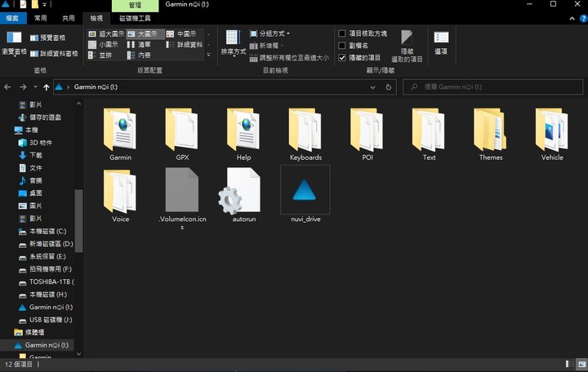Click the navigation pane scrollbar thumb
This screenshot has width=588, height=372.
pyautogui.click(x=78, y=220)
